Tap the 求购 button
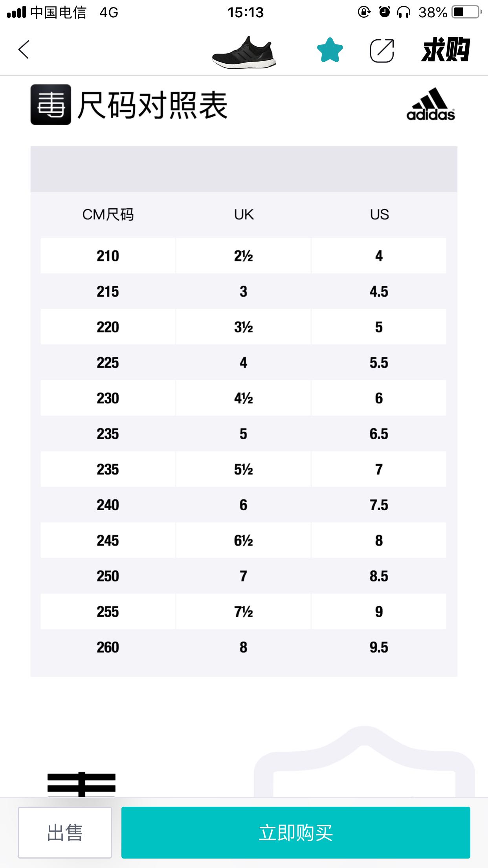Screen dimensions: 488x868 [x=445, y=50]
